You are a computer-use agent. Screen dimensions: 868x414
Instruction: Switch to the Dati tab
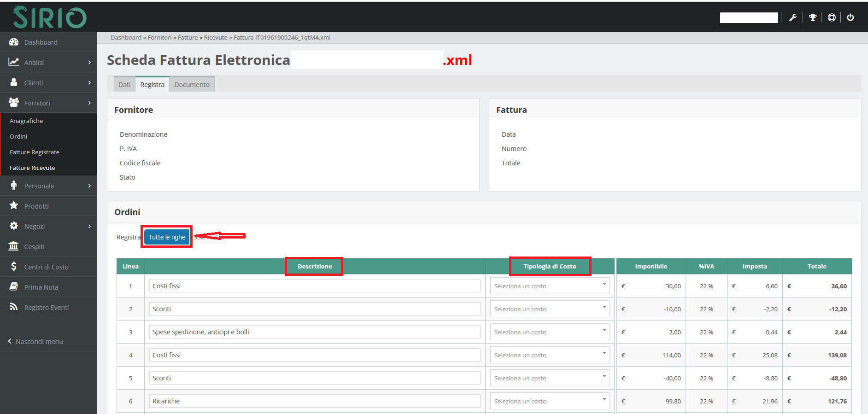pos(124,85)
